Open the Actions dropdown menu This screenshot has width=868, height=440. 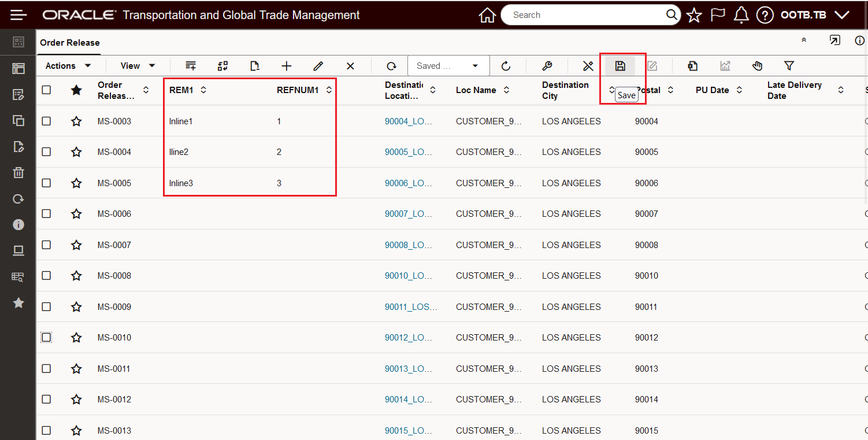pos(68,66)
